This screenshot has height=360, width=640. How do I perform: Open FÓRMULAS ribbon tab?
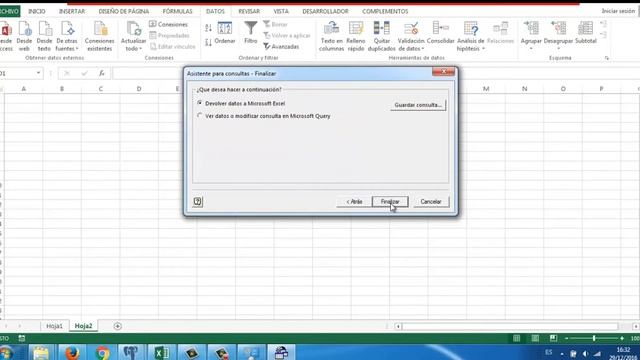(177, 11)
